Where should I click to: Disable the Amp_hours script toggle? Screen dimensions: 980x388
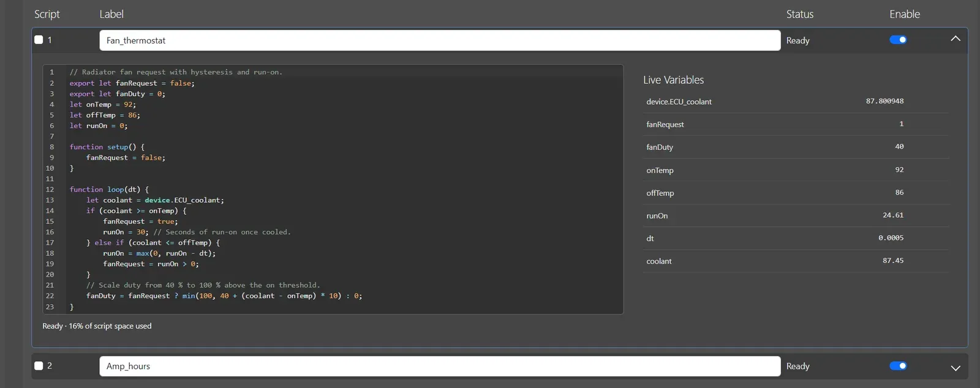(898, 366)
